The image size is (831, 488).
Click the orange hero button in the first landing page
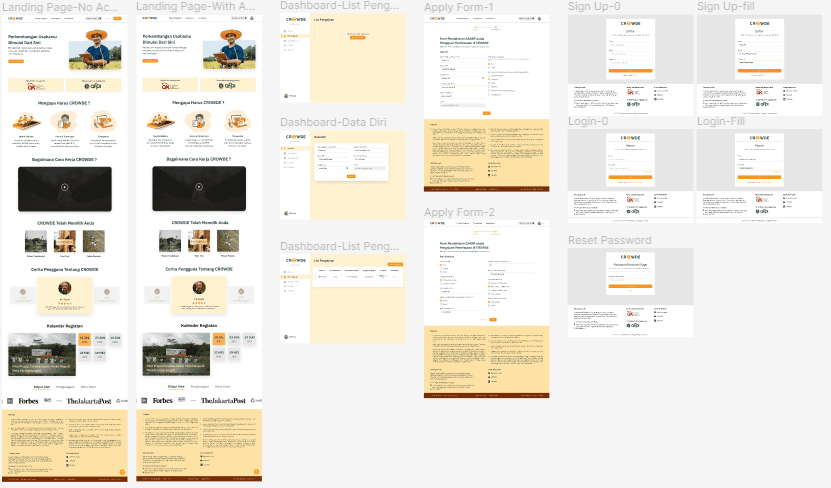point(17,62)
